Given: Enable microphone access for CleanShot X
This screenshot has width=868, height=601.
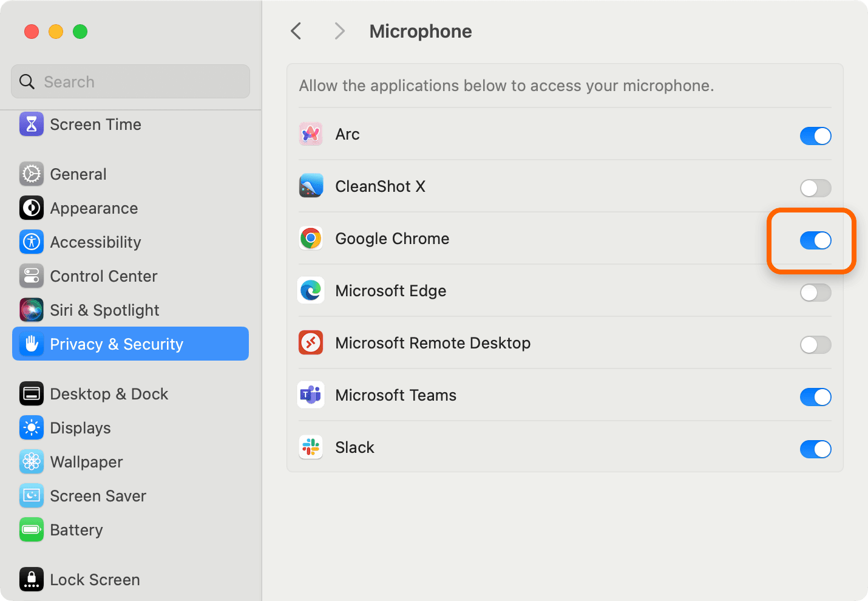Looking at the screenshot, I should 815,188.
